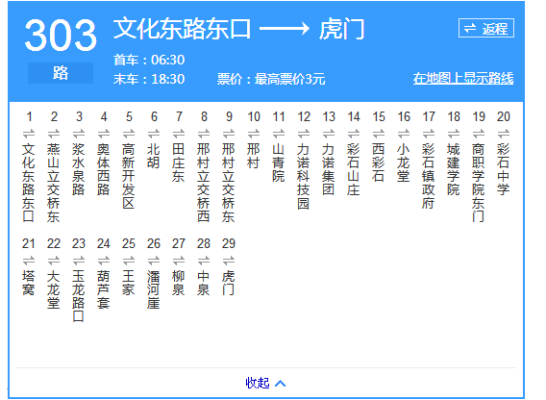The width and height of the screenshot is (546, 400).
Task: Select stop name 潘河崖
Action: pos(154,290)
